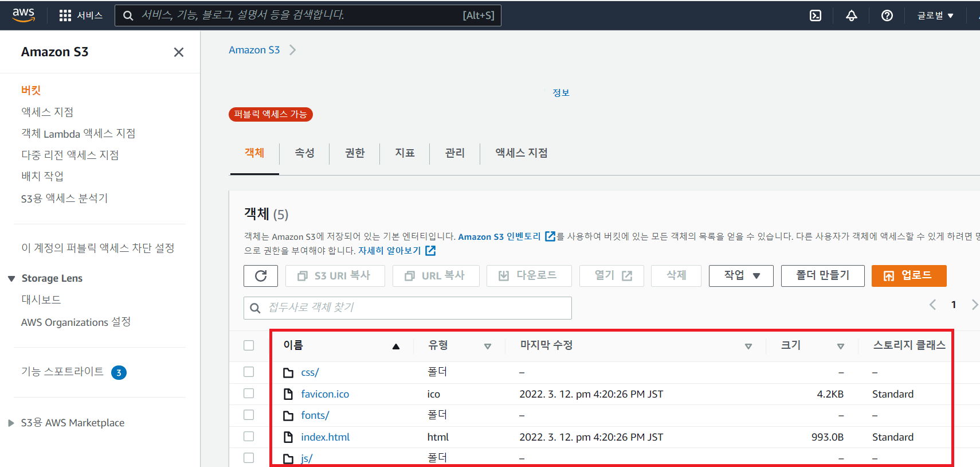The height and width of the screenshot is (467, 980).
Task: Open CloudShell terminal icon
Action: (816, 15)
